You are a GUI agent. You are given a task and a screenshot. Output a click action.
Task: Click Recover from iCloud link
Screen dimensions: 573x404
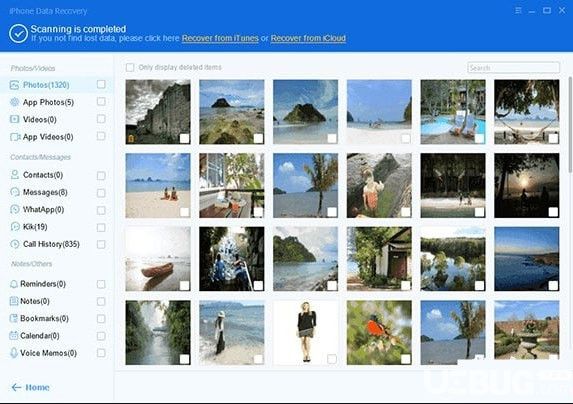(308, 38)
